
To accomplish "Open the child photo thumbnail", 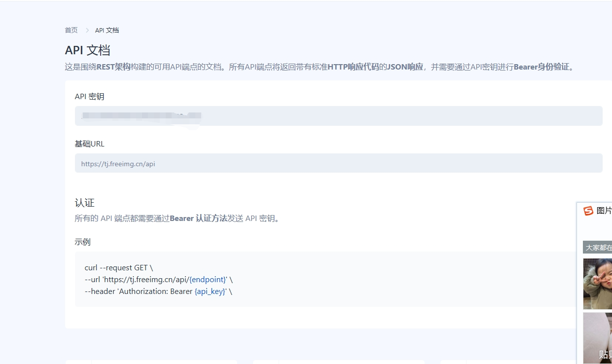I will (599, 284).
